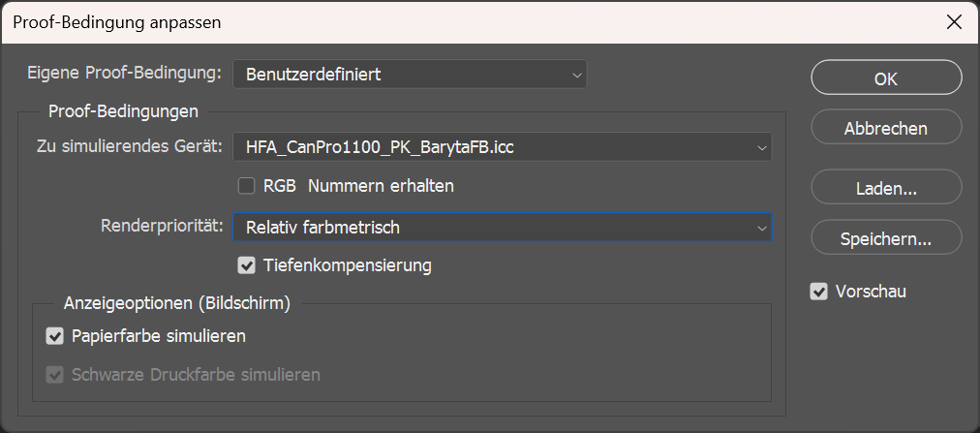Disable Papierfarbe simulieren checkbox
This screenshot has height=433, width=980.
pos(54,337)
